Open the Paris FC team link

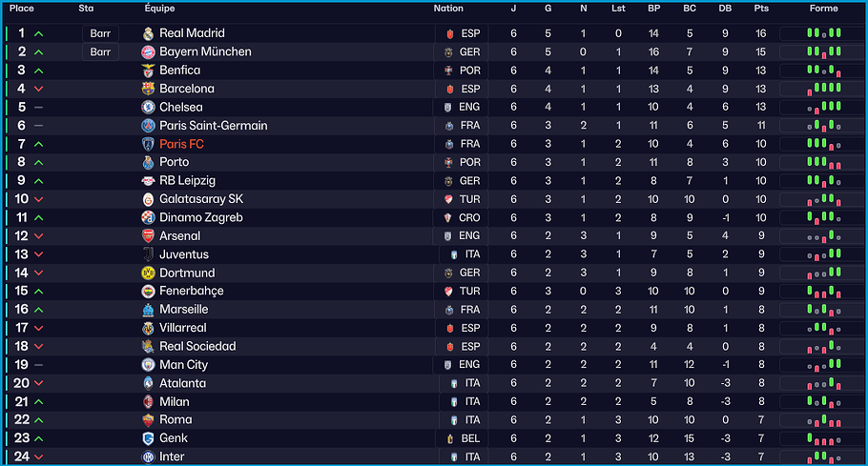(181, 144)
